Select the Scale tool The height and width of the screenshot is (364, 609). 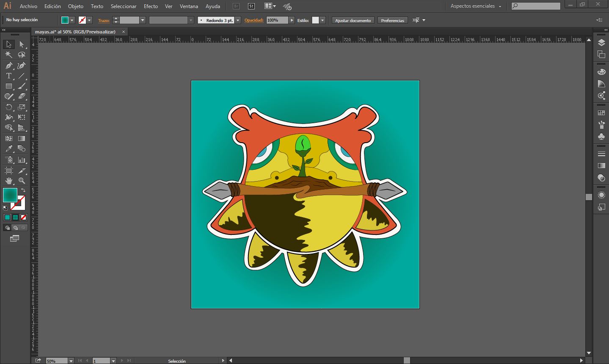click(x=22, y=107)
